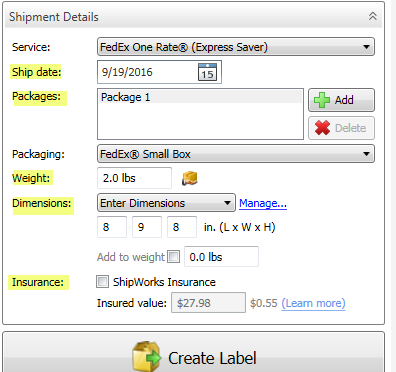Viewport: 396px width, 372px height.
Task: Click the Service label
Action: coord(31,47)
